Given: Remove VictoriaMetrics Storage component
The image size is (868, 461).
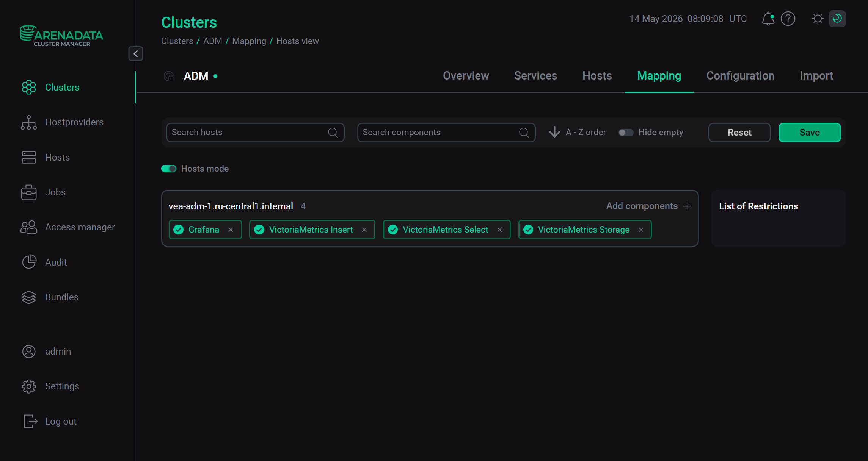Looking at the screenshot, I should (641, 230).
